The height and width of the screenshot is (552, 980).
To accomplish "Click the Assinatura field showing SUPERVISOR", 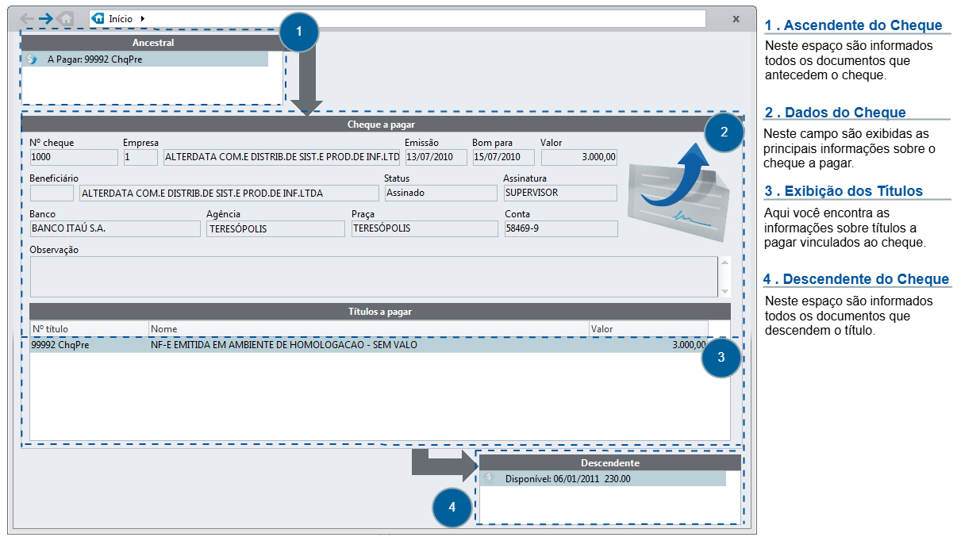I will pyautogui.click(x=560, y=193).
